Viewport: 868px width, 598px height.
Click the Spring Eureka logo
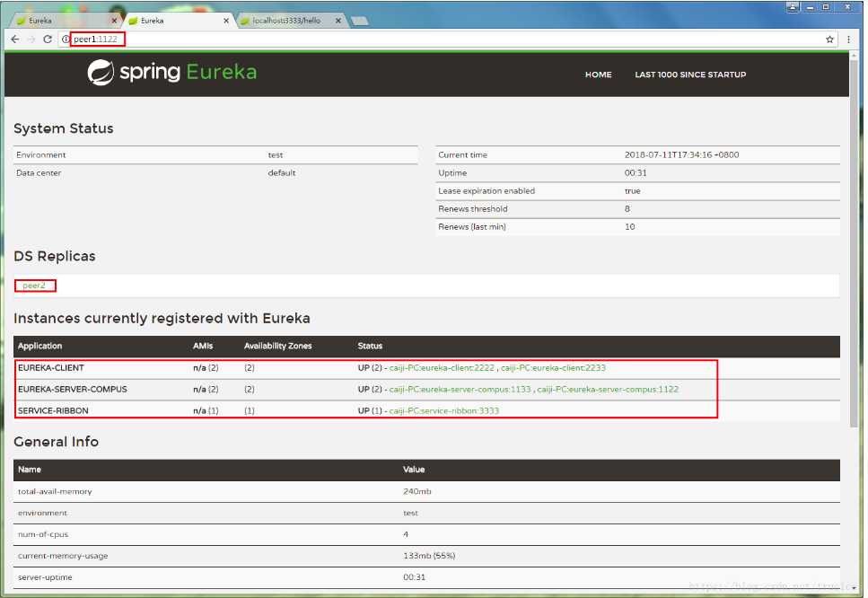pos(172,72)
